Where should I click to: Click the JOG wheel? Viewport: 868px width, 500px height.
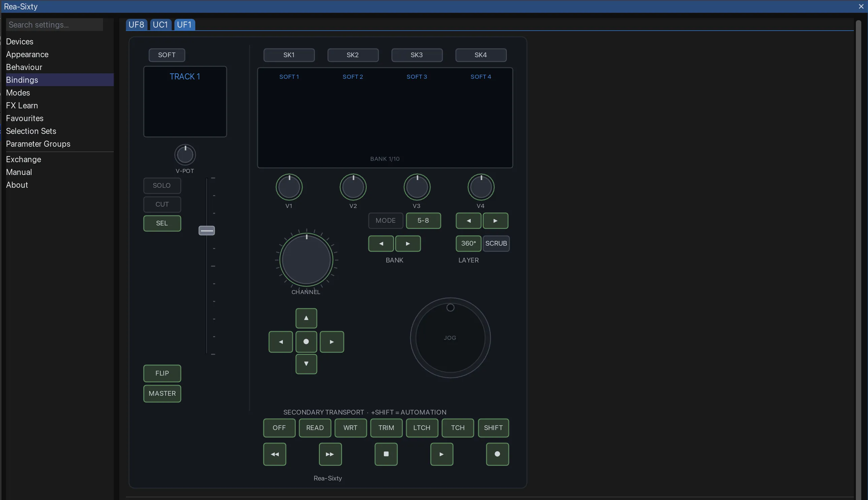click(450, 338)
